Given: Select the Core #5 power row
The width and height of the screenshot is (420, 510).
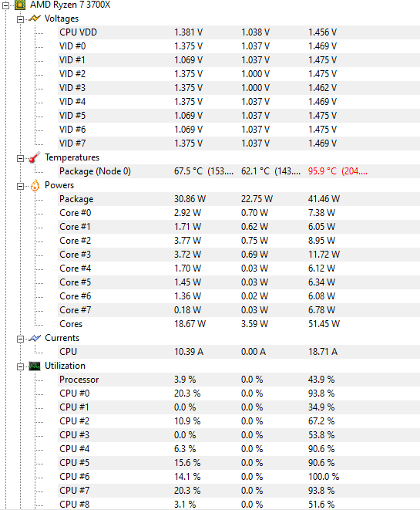Looking at the screenshot, I should pos(238,282).
